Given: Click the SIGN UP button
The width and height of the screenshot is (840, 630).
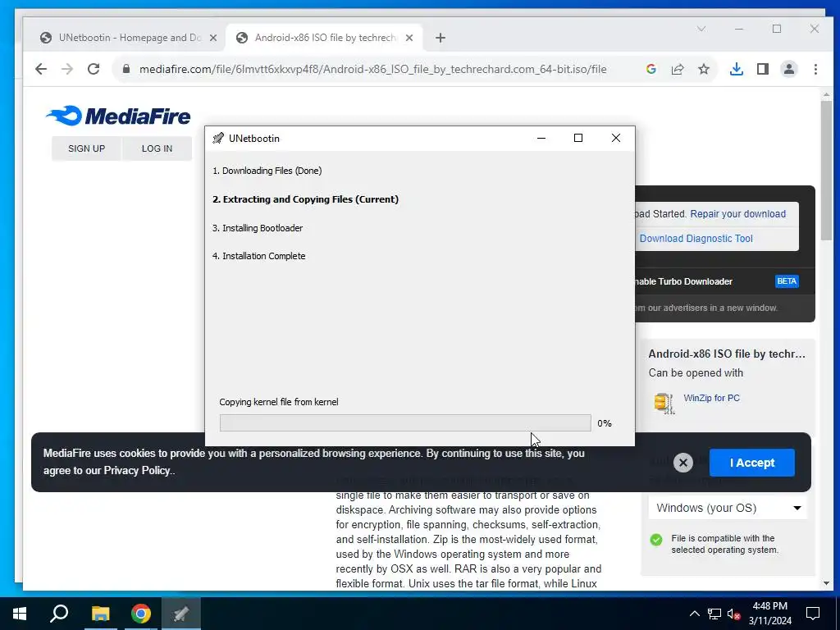Looking at the screenshot, I should click(x=86, y=148).
